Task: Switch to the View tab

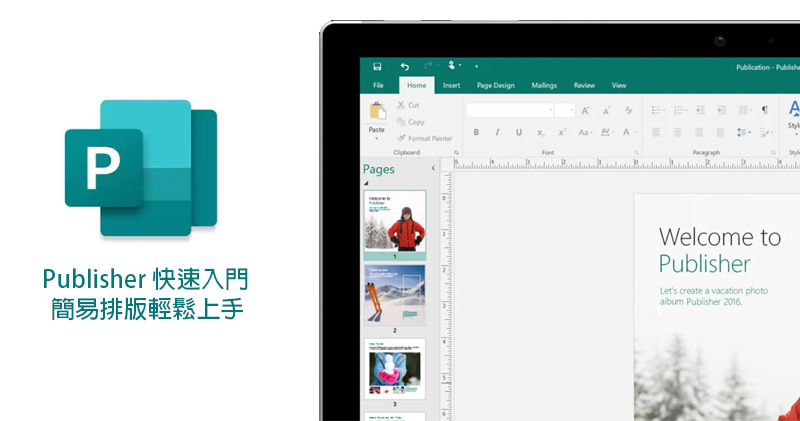Action: pos(619,85)
